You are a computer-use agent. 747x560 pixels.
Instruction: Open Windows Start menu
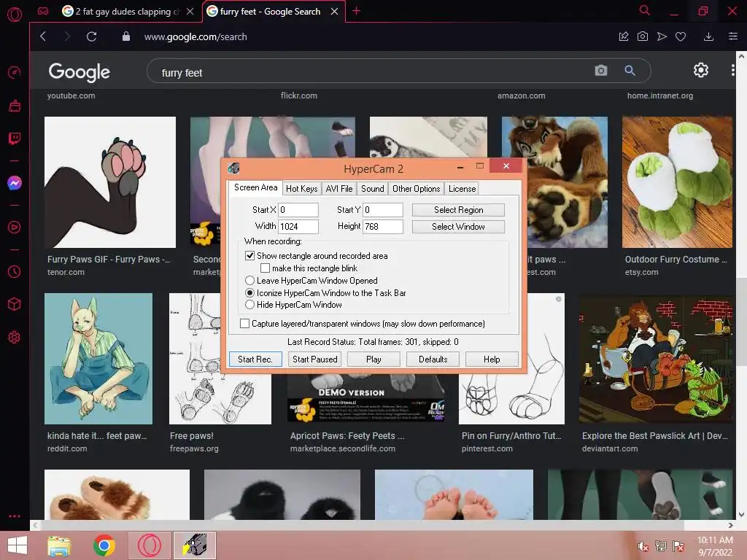coord(18,545)
